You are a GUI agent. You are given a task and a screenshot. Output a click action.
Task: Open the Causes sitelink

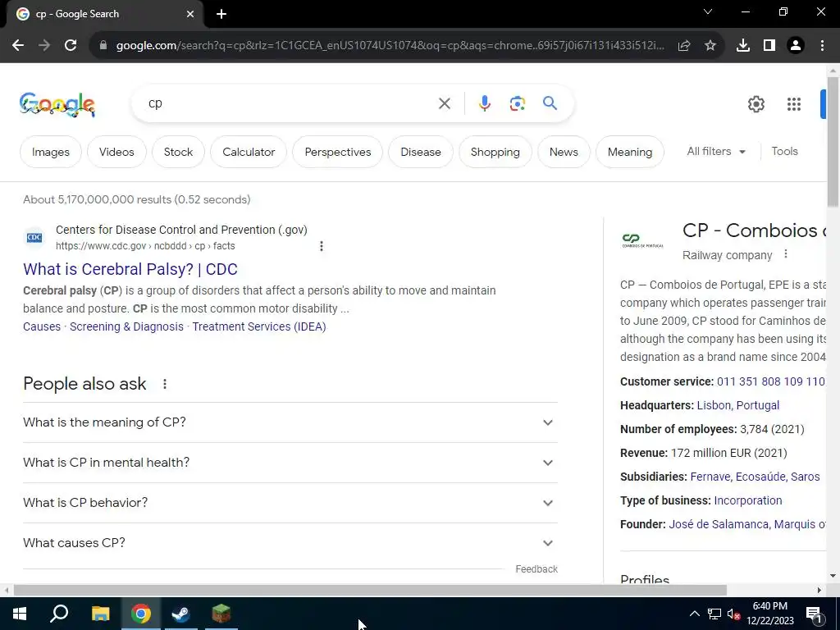click(42, 326)
